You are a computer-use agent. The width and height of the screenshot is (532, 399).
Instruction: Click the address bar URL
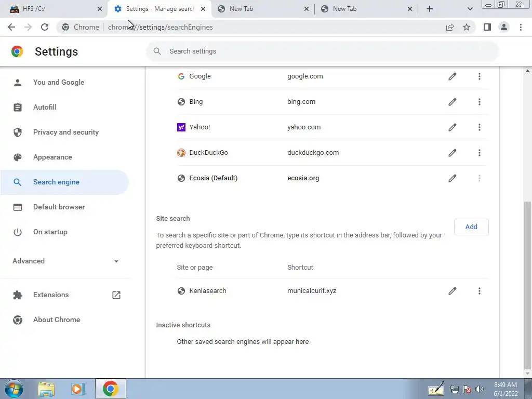(160, 27)
